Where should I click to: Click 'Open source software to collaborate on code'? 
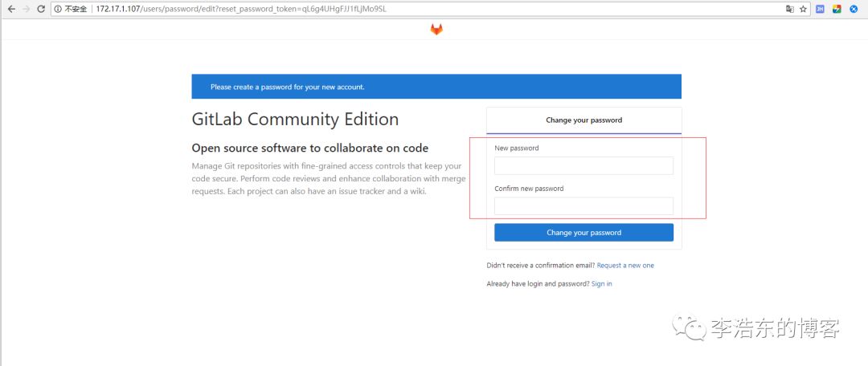point(310,148)
